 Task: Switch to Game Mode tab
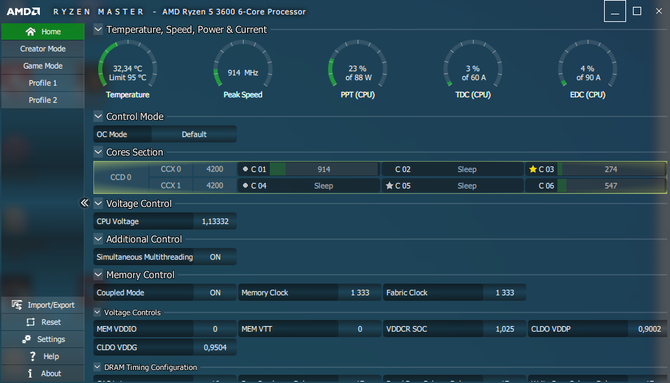[43, 66]
